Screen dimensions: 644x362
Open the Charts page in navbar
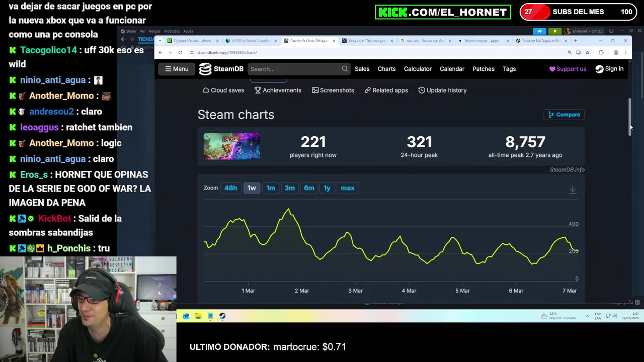(x=386, y=69)
